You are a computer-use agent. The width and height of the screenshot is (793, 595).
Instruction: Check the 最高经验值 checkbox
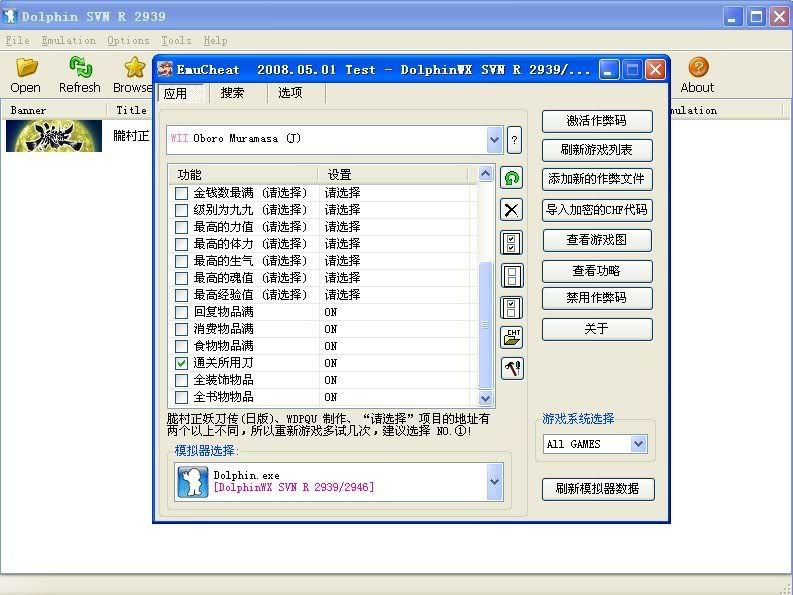pos(181,295)
